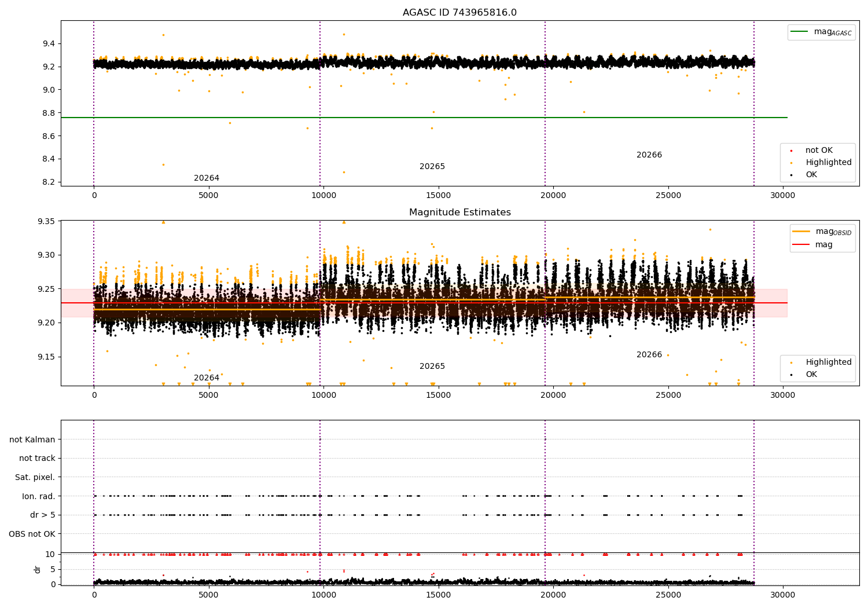Click the '20266' label in magnitude estimates plot
Image resolution: width=868 pixels, height=608 pixels.
pyautogui.click(x=649, y=355)
